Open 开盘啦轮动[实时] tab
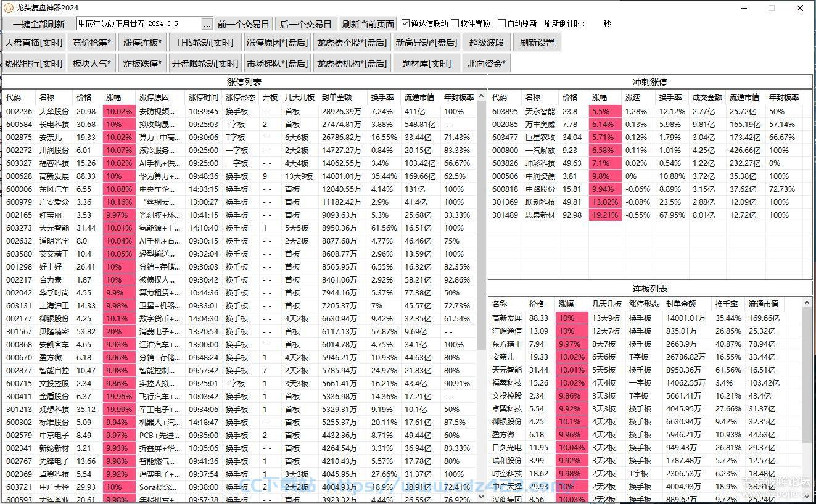This screenshot has width=816, height=504. tap(204, 63)
